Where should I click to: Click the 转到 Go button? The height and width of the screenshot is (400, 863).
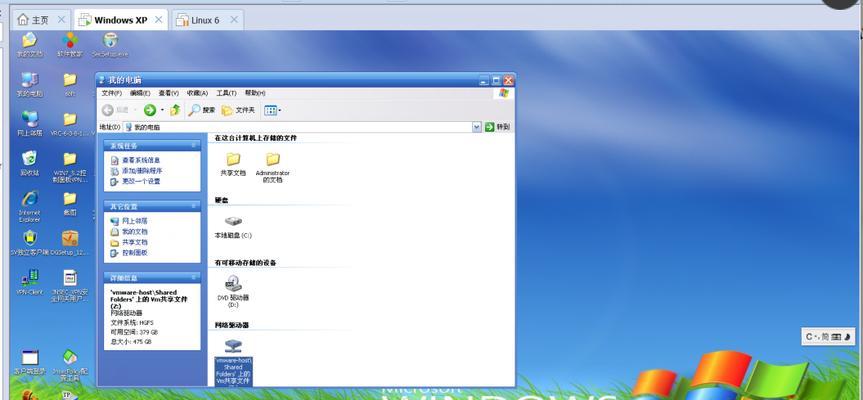click(x=498, y=127)
